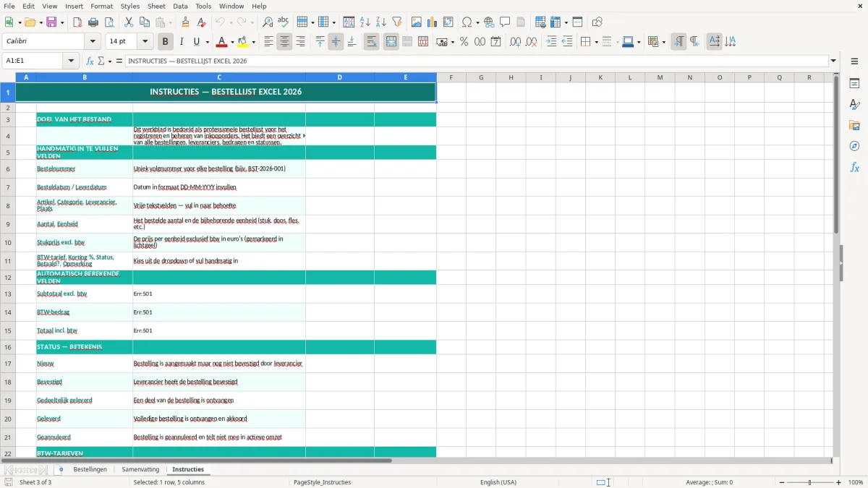Switch to the Bestellingen sheet tab
The image size is (868, 488).
pyautogui.click(x=90, y=469)
